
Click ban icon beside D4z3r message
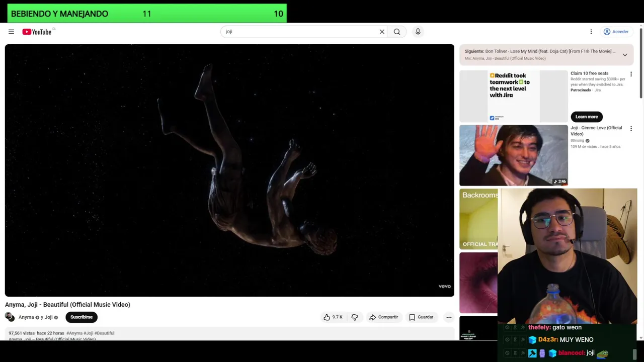tap(507, 340)
